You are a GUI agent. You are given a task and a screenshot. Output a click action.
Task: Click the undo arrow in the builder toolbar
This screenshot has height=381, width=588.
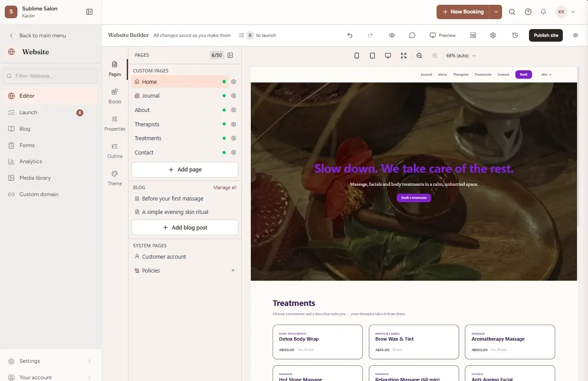pyautogui.click(x=350, y=35)
